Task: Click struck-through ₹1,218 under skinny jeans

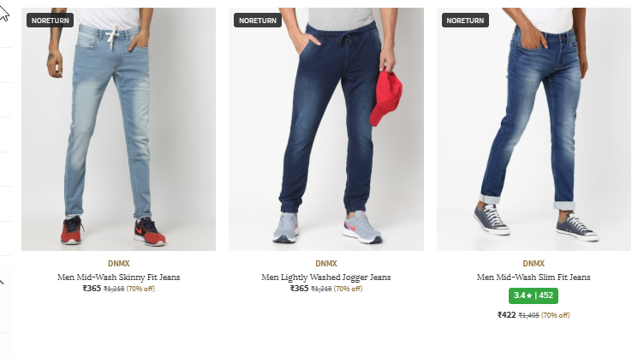Action: (x=114, y=289)
